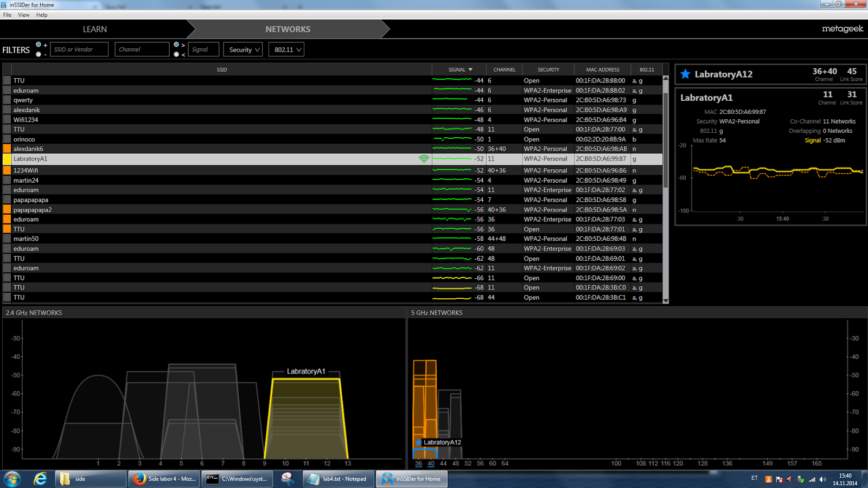This screenshot has width=868, height=488.
Task: Toggle the selection box beside martin24
Action: point(7,181)
